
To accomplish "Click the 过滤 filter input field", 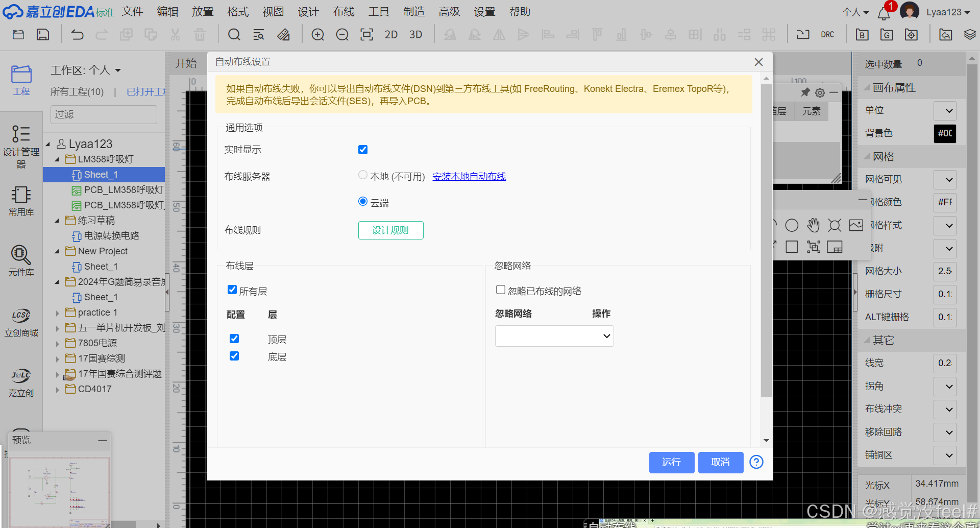I will tap(104, 114).
